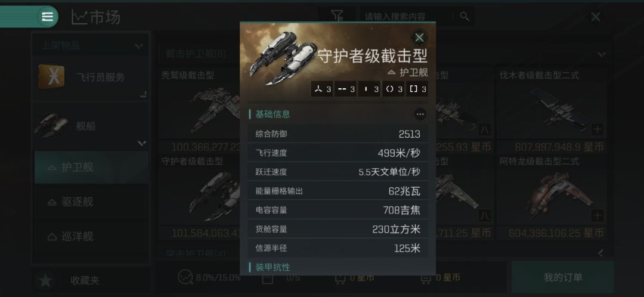Select the 巡洋舰 category
Viewport: 644px width, 297px height.
click(x=91, y=236)
